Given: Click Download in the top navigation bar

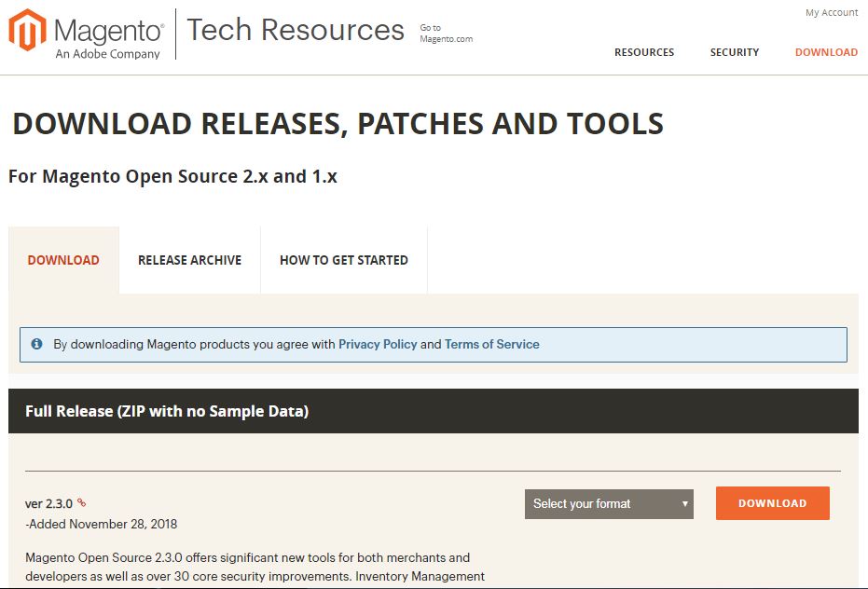Looking at the screenshot, I should pyautogui.click(x=826, y=52).
